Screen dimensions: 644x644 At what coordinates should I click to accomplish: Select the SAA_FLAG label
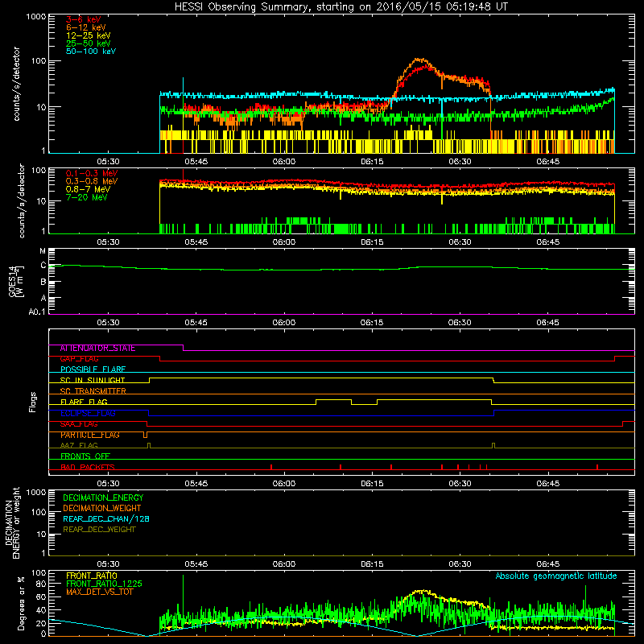[79, 424]
